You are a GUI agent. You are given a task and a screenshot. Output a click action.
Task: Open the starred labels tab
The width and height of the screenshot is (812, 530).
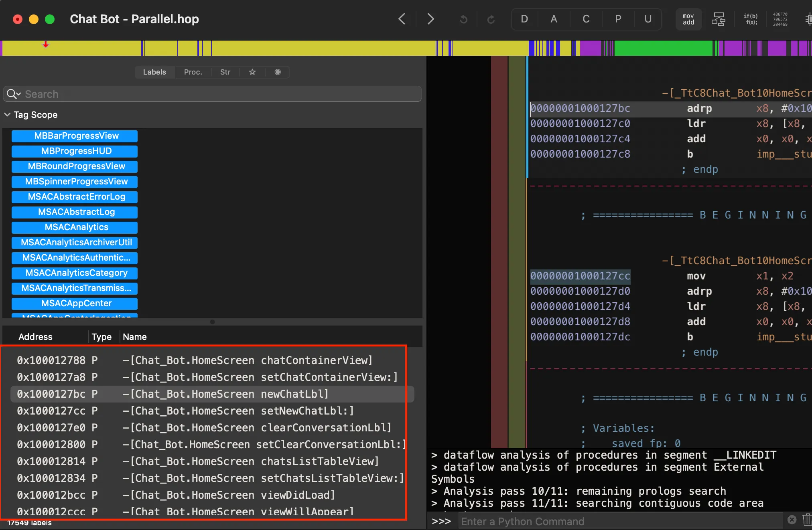point(252,72)
